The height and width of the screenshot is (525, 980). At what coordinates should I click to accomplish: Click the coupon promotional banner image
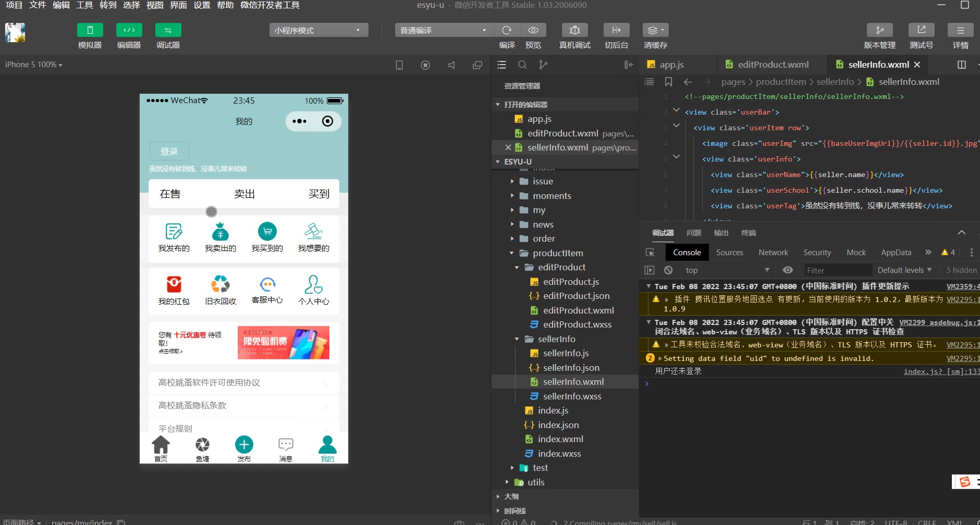[284, 343]
